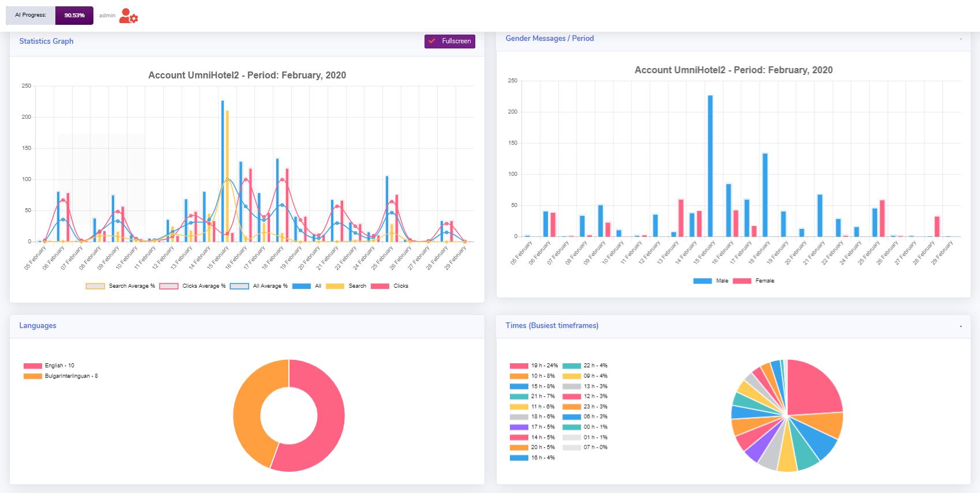
Task: Click the Gender Messages / Period heading
Action: 550,38
